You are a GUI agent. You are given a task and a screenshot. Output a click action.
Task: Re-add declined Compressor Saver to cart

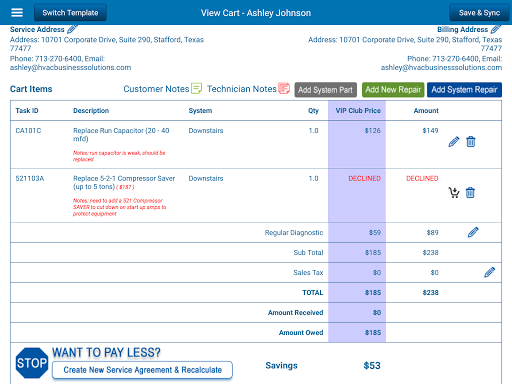click(454, 193)
